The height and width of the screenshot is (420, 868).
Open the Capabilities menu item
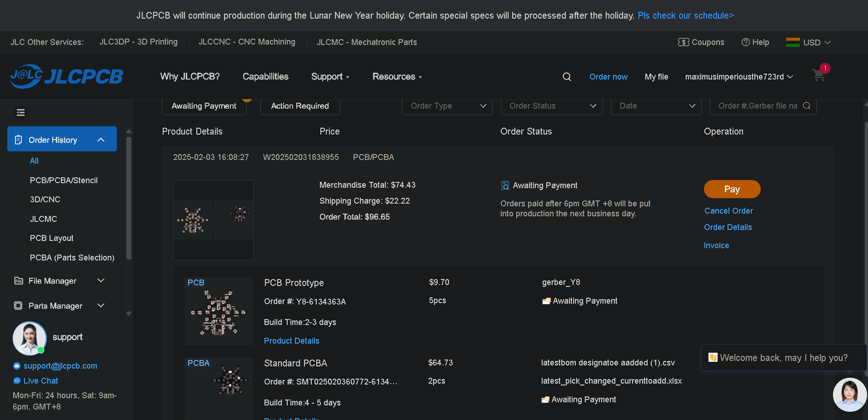click(x=265, y=77)
